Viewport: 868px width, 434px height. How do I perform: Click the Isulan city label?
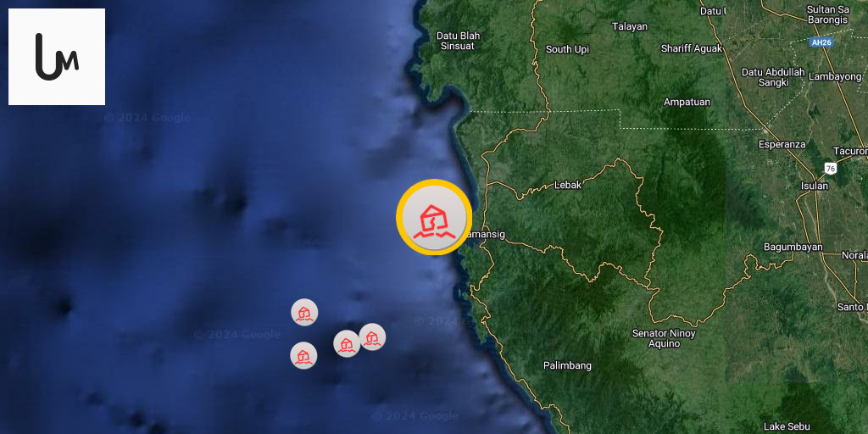point(815,186)
